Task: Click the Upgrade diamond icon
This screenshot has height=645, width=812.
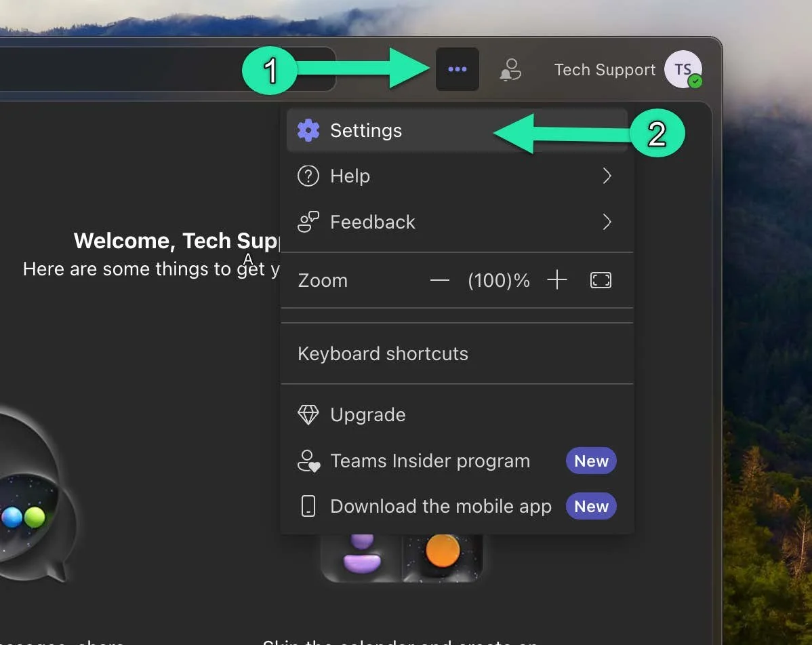Action: (308, 415)
